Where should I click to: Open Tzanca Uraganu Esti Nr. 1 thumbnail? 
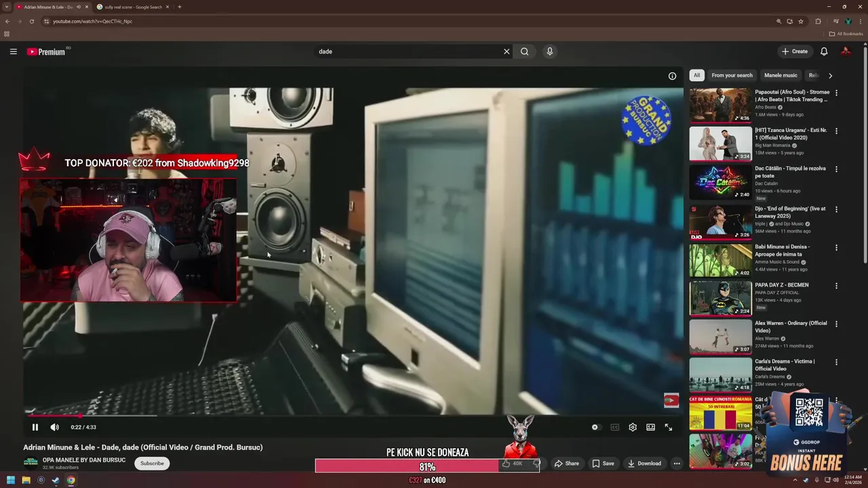(720, 143)
